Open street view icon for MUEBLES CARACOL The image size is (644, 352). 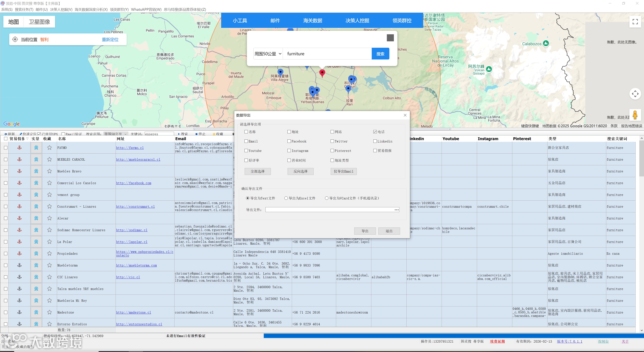tap(36, 159)
